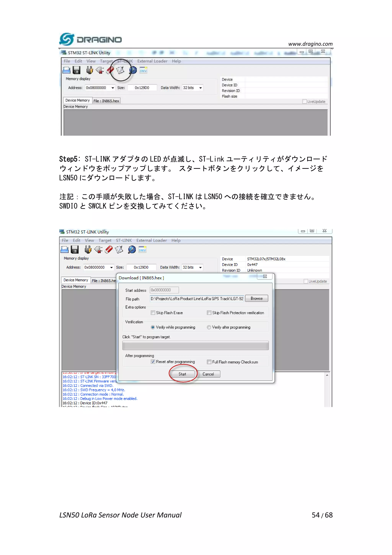This screenshot has height=555, width=392.
Task: Click Device value 'STM32L07x/STM32L08x'
Action: [266, 259]
